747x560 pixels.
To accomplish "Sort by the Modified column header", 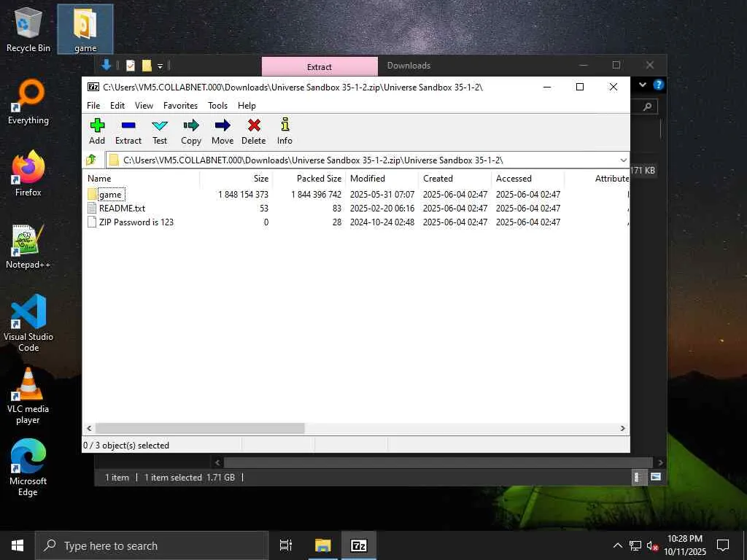I will (x=382, y=179).
